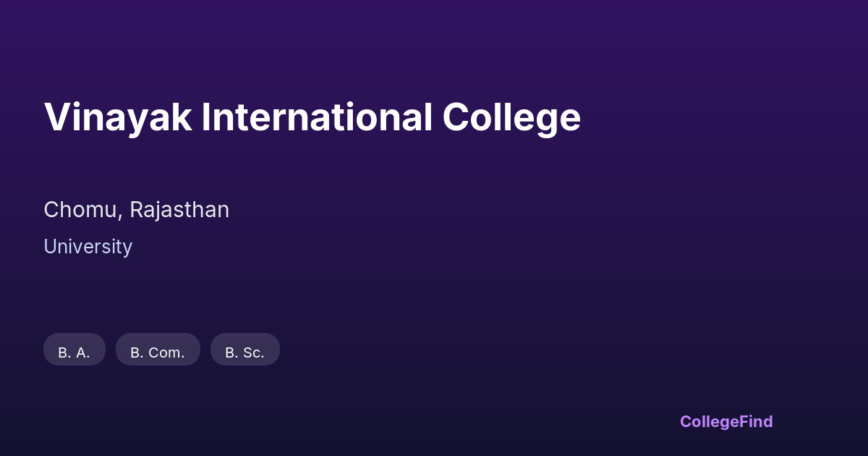Viewport: 868px width, 456px height.
Task: Choose the B. Com. course tag
Action: [x=158, y=351]
